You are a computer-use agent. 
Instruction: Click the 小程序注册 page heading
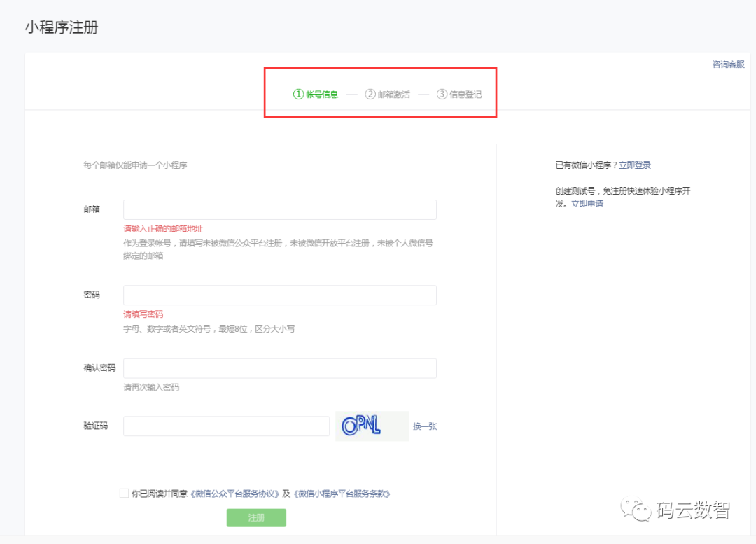pyautogui.click(x=62, y=27)
